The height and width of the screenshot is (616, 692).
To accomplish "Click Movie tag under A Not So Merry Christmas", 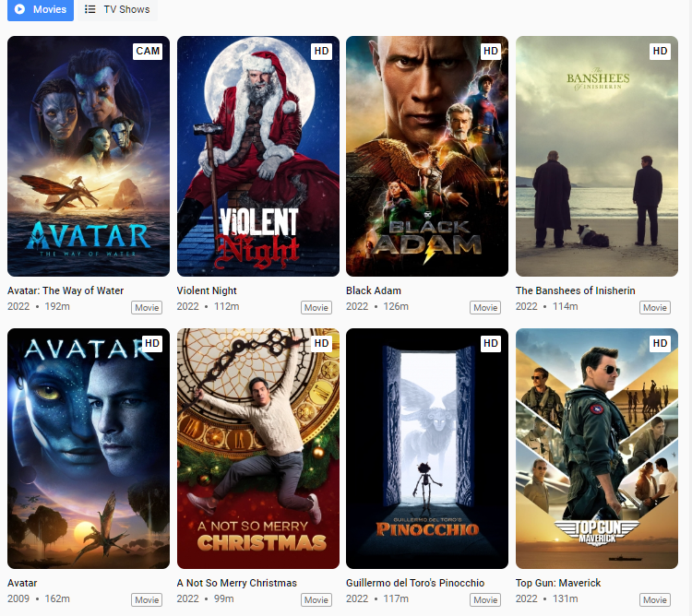I will (316, 599).
